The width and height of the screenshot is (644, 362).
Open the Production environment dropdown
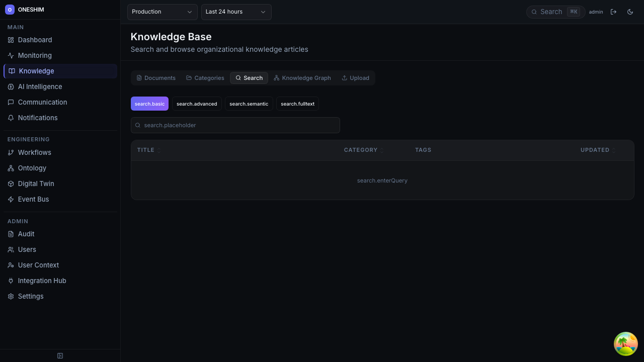tap(162, 12)
